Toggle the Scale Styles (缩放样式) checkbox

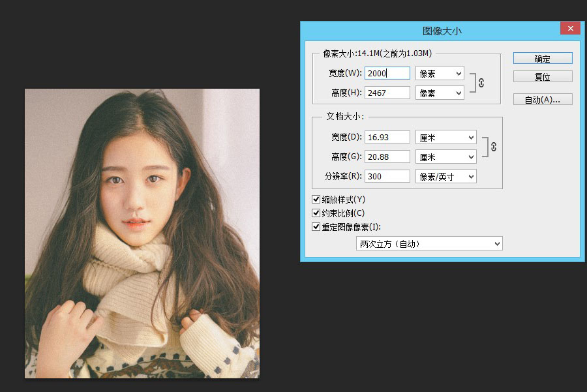316,199
